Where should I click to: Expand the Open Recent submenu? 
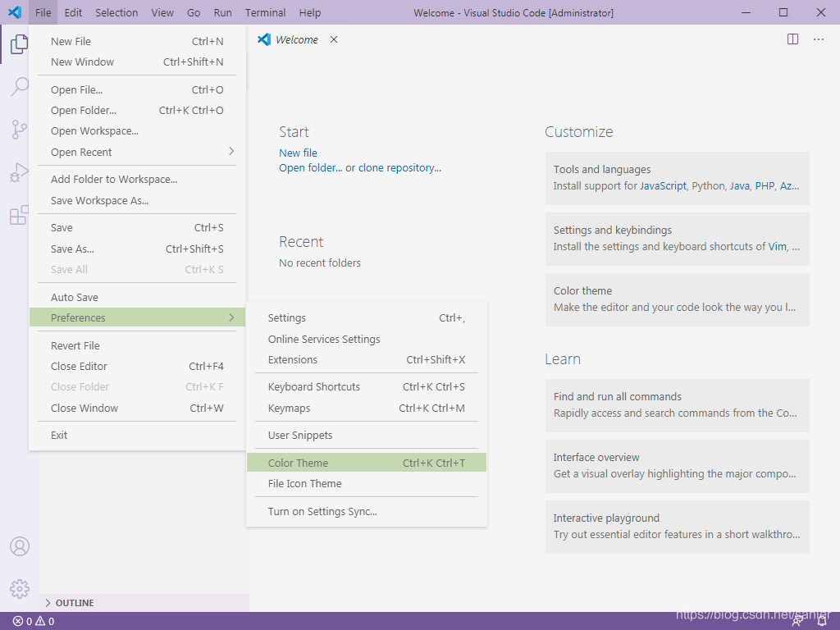tap(137, 152)
